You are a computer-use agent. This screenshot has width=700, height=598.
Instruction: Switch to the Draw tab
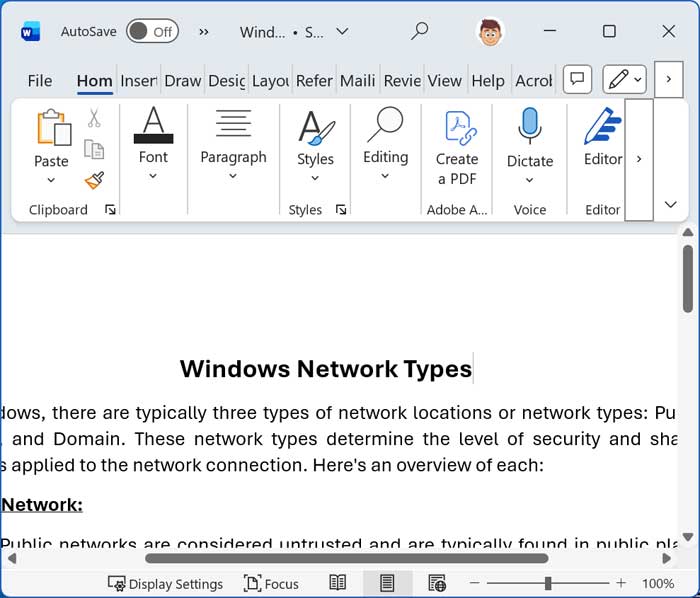[182, 81]
